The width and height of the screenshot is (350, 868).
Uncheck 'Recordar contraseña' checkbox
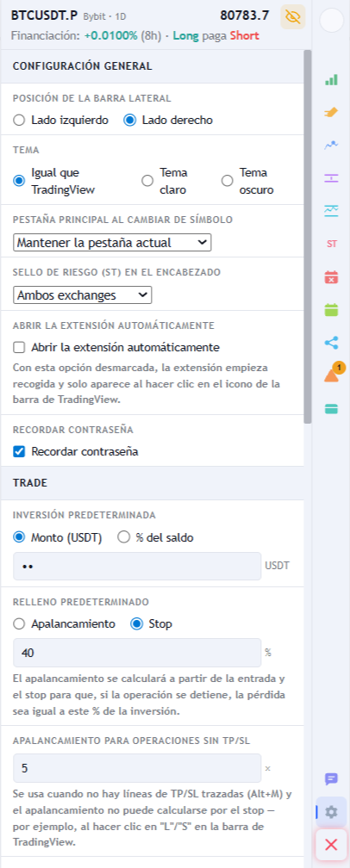(19, 452)
